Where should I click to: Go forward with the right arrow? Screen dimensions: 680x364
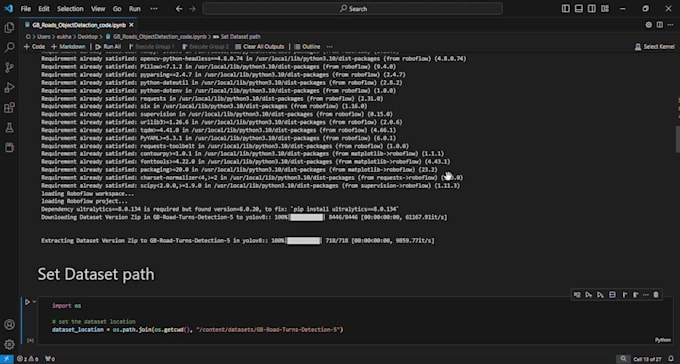[x=193, y=9]
